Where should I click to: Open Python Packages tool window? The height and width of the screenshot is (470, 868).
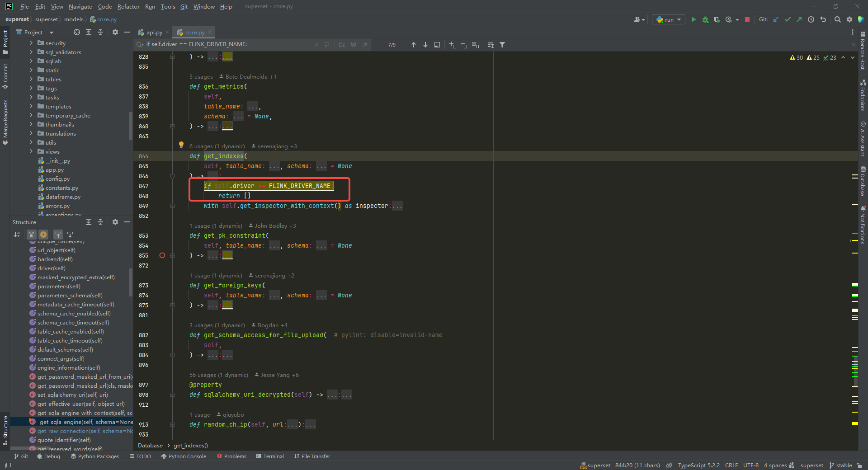[95, 456]
